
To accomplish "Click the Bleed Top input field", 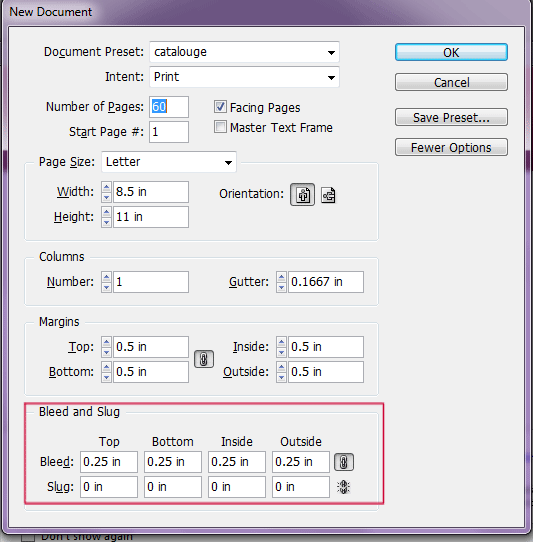I will (x=109, y=462).
